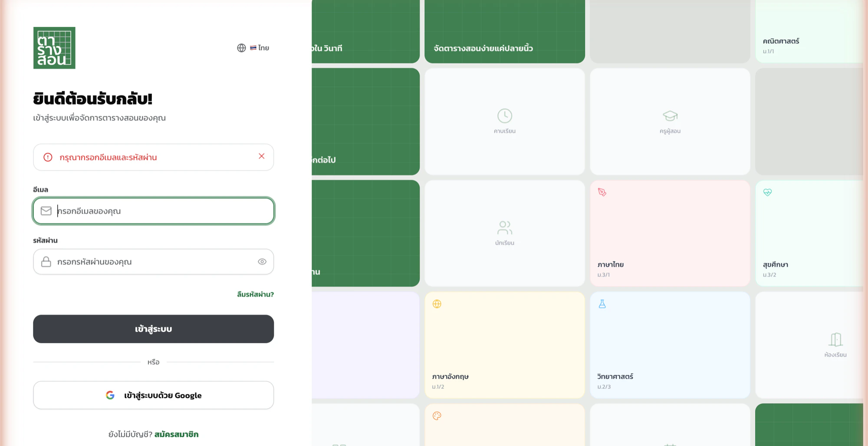Focus the email input field
The height and width of the screenshot is (446, 868).
[154, 211]
